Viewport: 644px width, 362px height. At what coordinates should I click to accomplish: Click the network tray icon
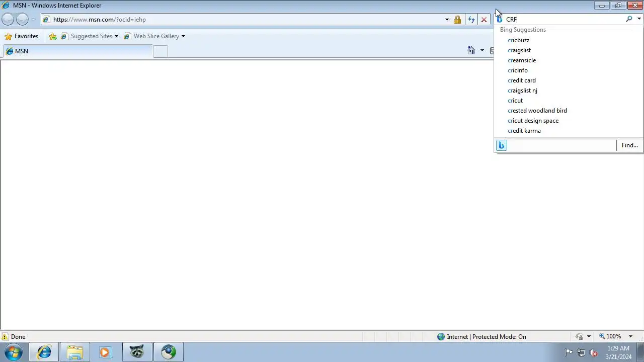point(581,352)
